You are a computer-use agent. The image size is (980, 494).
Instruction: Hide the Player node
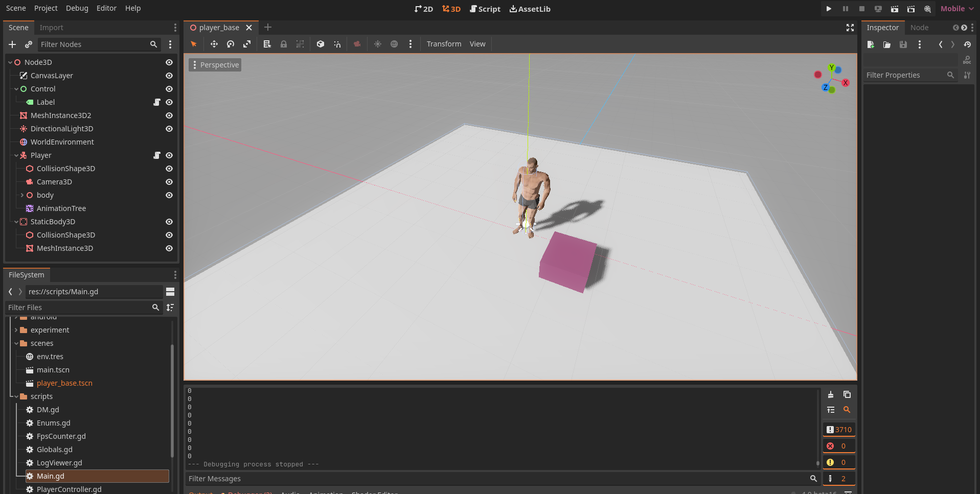[169, 155]
